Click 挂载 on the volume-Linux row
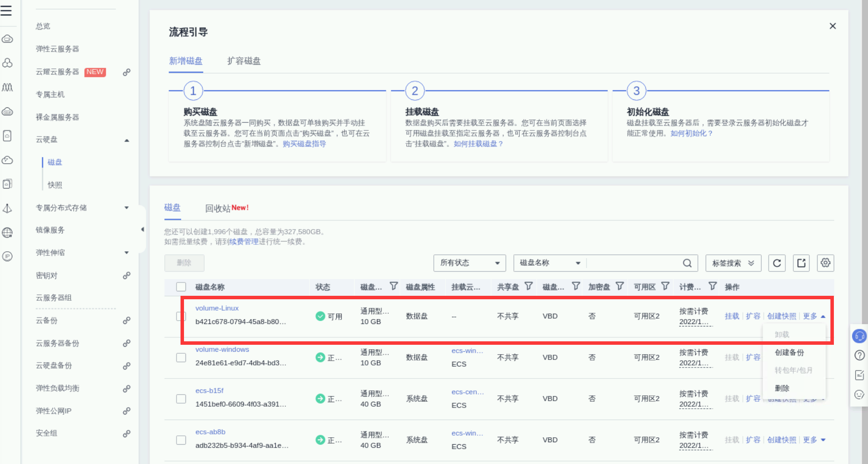 click(732, 317)
